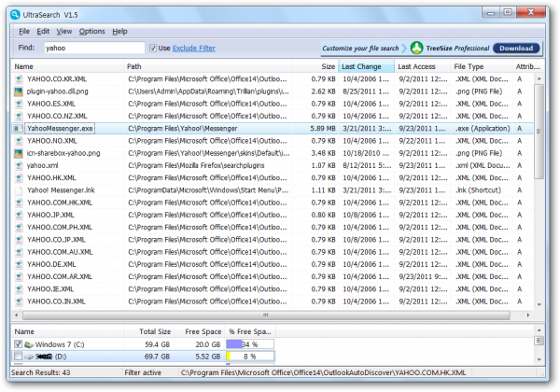Open the View menu
Screen dimensions: 560x392
(x=63, y=32)
